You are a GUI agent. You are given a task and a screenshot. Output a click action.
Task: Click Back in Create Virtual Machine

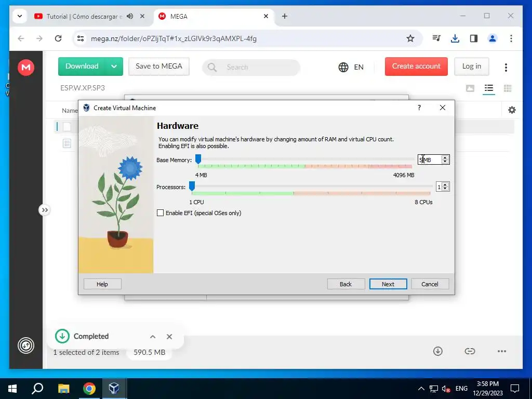pos(345,284)
